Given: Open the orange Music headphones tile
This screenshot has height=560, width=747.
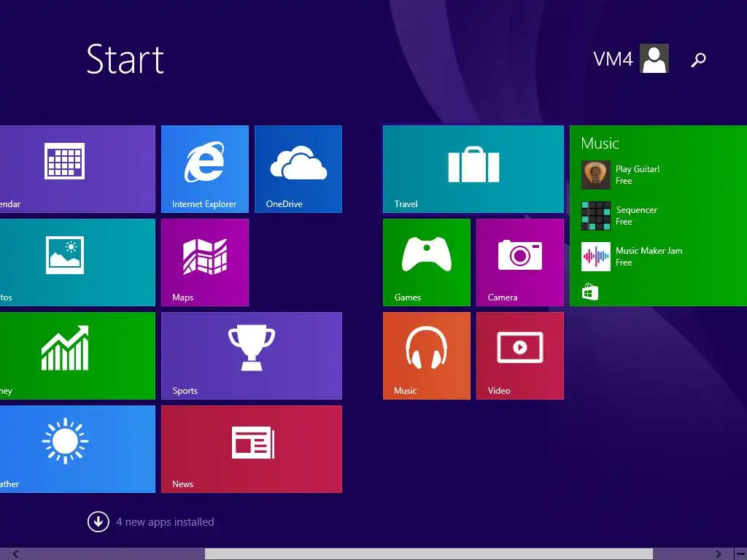Looking at the screenshot, I should (x=427, y=356).
